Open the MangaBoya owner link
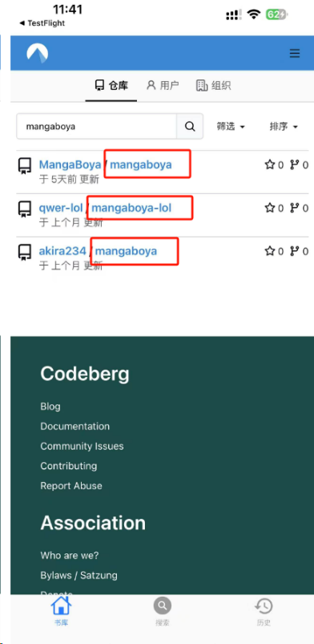This screenshot has width=314, height=644. [x=70, y=164]
